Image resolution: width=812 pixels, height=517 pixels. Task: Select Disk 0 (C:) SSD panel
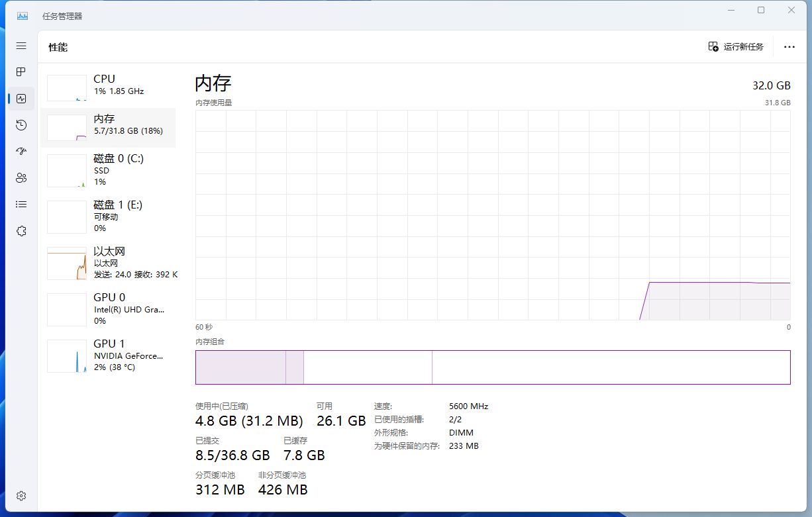[x=109, y=170]
